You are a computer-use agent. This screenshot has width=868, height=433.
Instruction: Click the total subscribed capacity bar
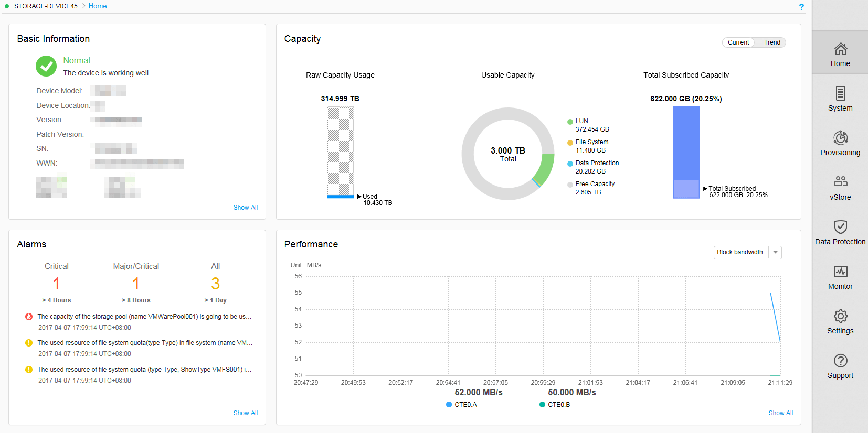click(686, 153)
